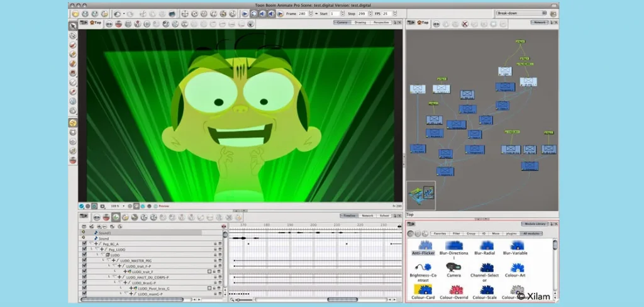The width and height of the screenshot is (644, 307).
Task: Click the Stop frame field
Action: click(362, 14)
